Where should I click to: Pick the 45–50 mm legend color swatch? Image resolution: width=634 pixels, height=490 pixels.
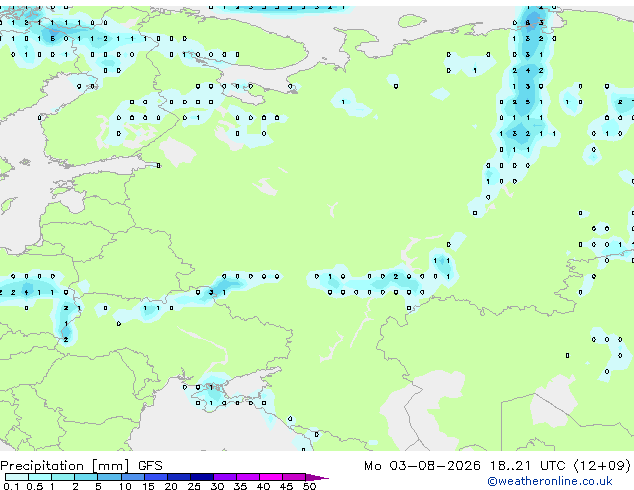coord(294,477)
